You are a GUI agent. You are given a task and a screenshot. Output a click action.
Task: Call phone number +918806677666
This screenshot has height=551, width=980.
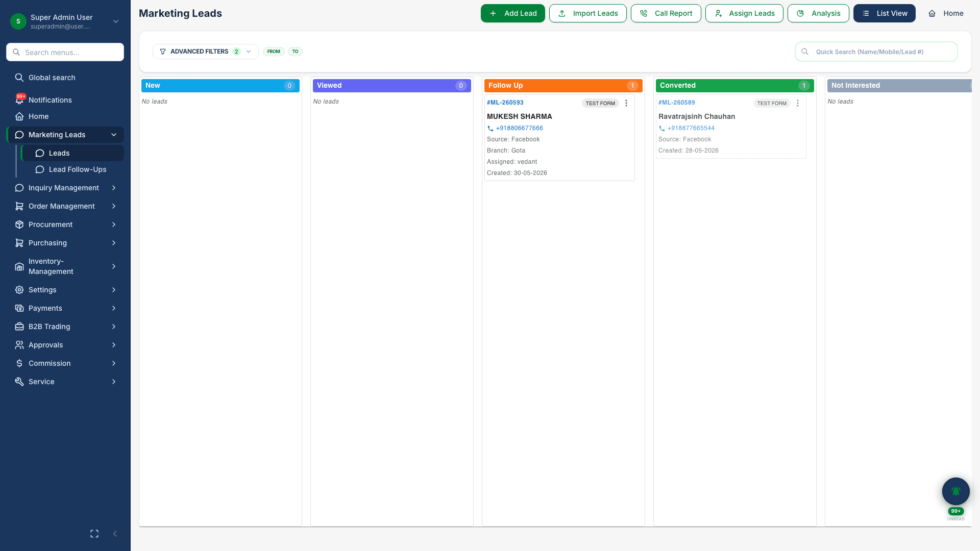pyautogui.click(x=519, y=128)
